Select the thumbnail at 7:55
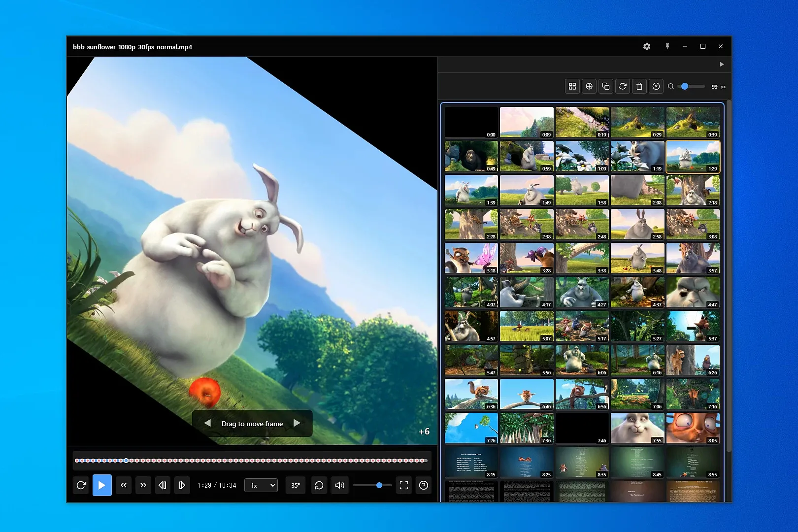The width and height of the screenshot is (798, 532). point(637,428)
